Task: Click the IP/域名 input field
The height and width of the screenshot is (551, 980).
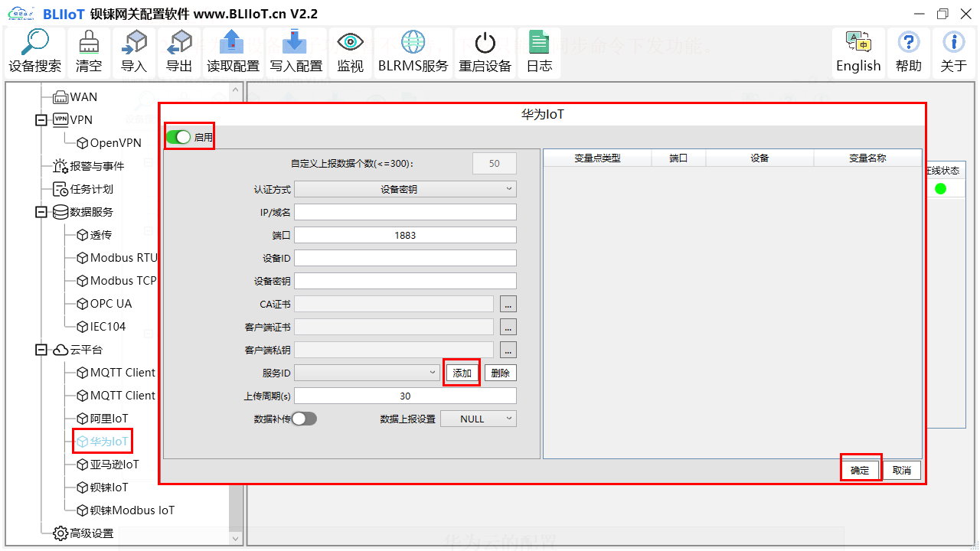Action: [405, 212]
